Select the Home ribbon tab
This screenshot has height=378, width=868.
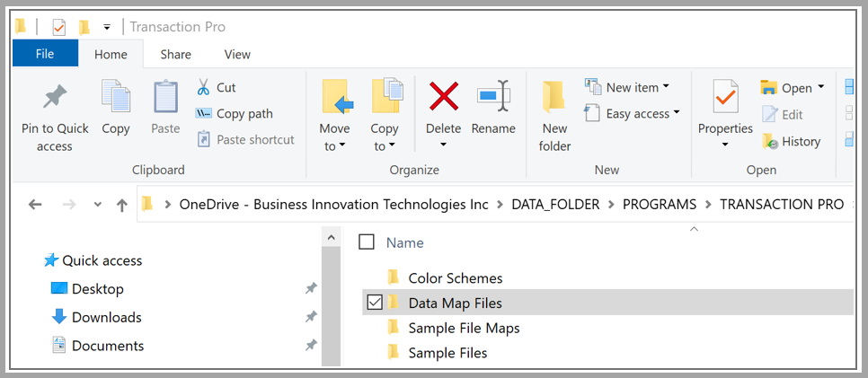[x=111, y=54]
